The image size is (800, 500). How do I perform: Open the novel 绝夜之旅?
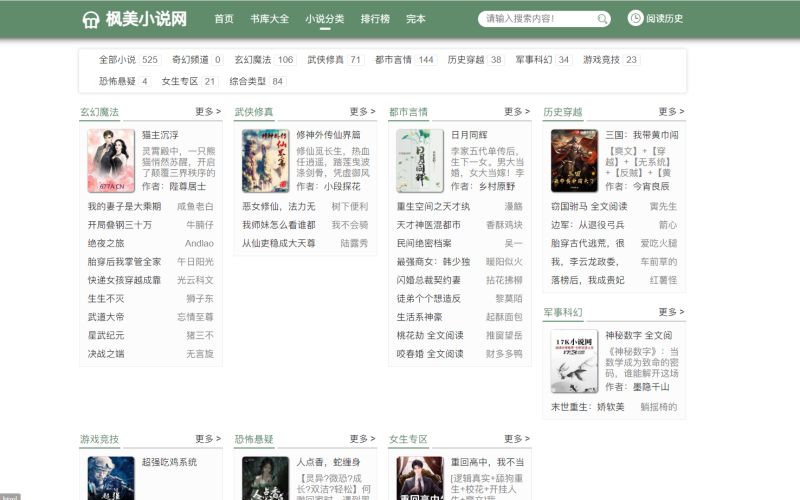(x=106, y=243)
